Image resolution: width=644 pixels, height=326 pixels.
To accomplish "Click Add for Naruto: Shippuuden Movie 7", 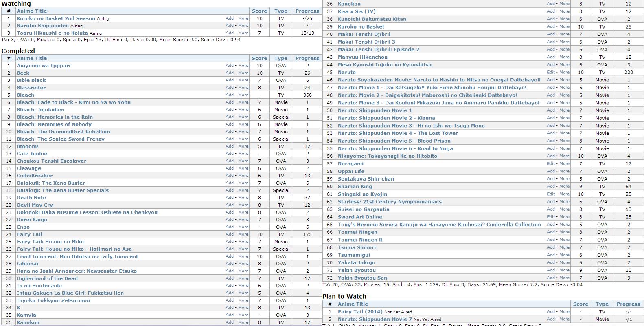I will [551, 319].
